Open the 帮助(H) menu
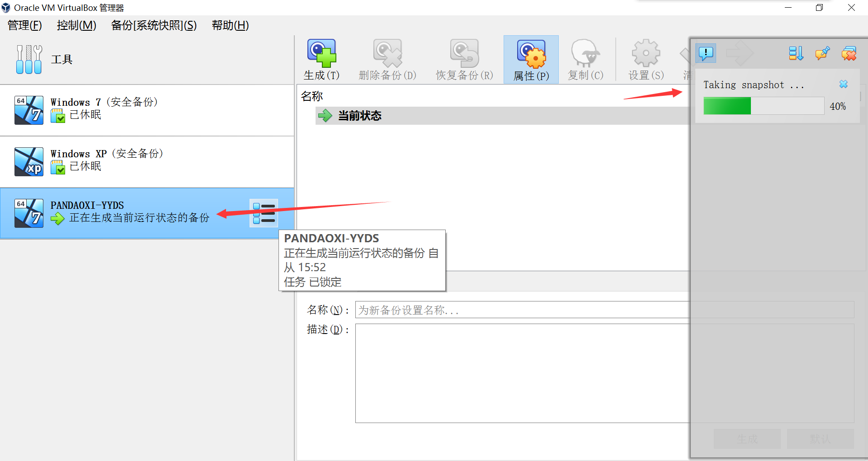Viewport: 868px width, 461px height. click(x=230, y=25)
